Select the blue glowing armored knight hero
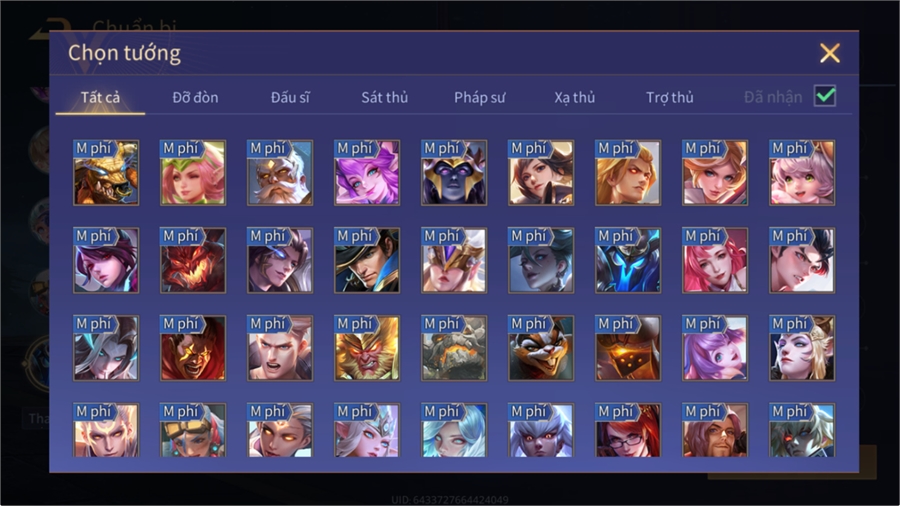900x506 pixels. tap(628, 260)
